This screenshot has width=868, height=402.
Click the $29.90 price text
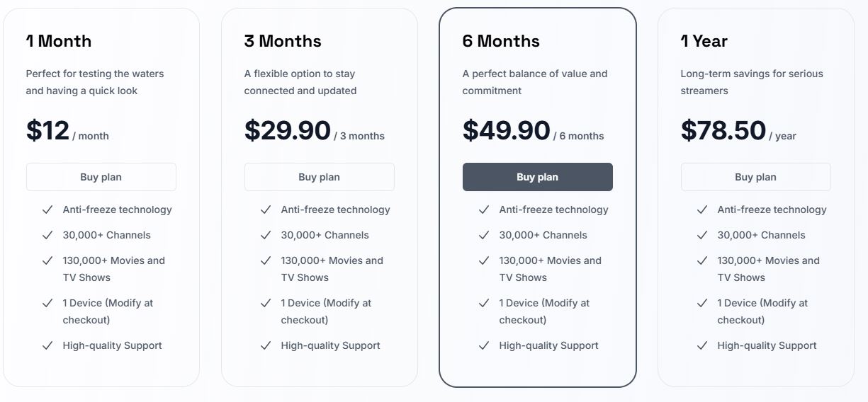288,131
